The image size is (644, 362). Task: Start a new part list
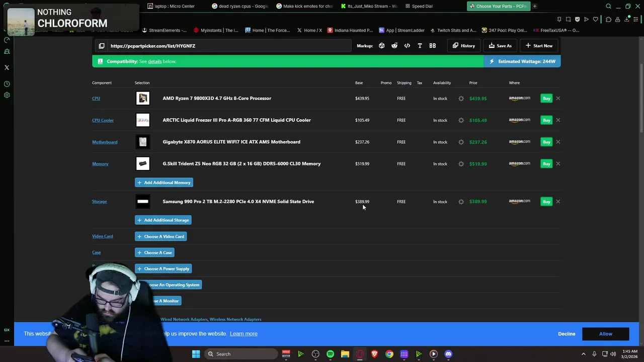click(x=539, y=46)
